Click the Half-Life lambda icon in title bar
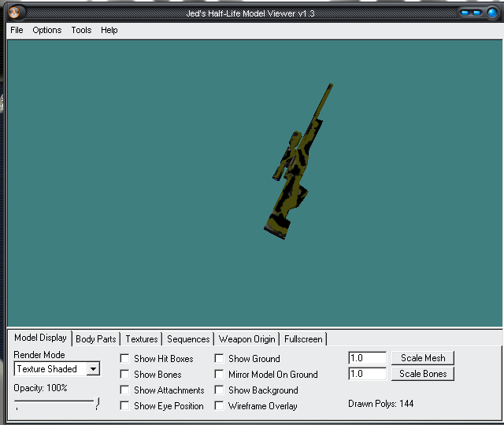This screenshot has height=425, width=504. click(14, 13)
